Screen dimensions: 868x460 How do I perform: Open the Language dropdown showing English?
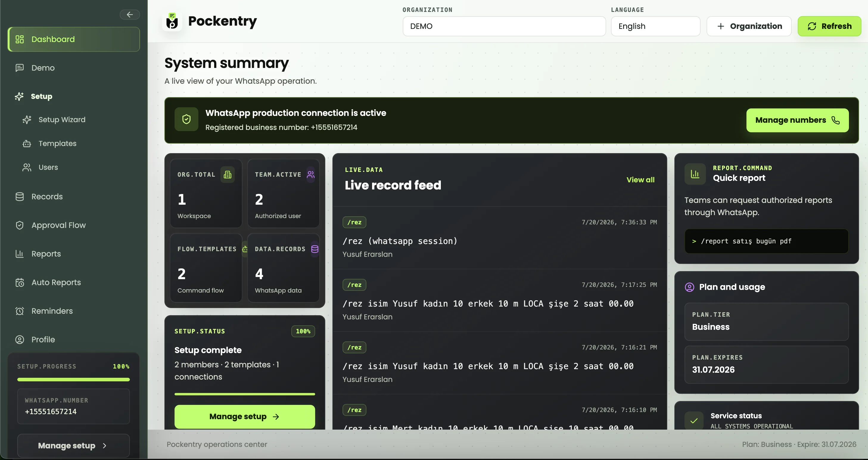tap(655, 26)
